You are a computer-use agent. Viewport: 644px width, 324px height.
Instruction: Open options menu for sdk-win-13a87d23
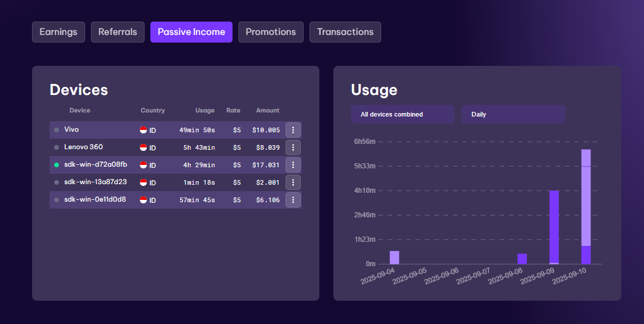click(x=293, y=182)
